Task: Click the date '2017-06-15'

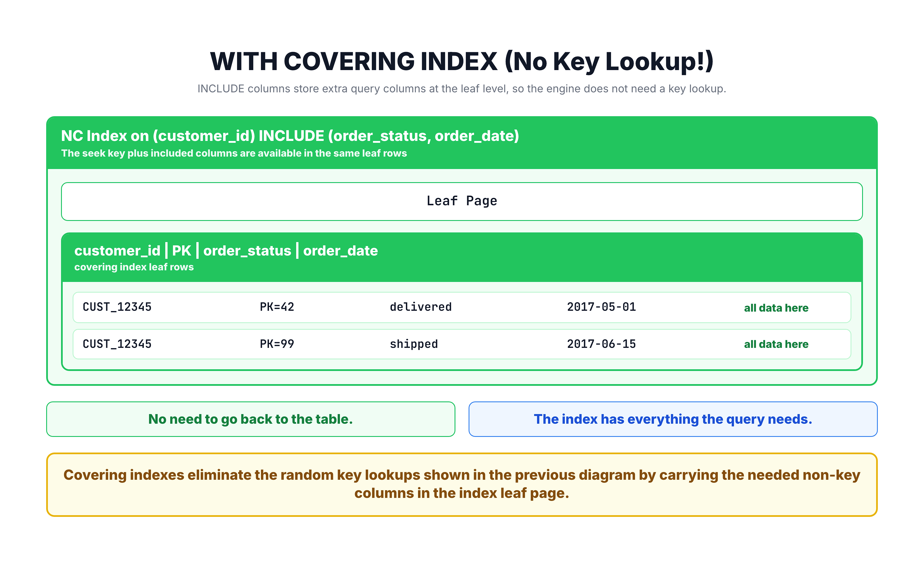Action: click(601, 344)
